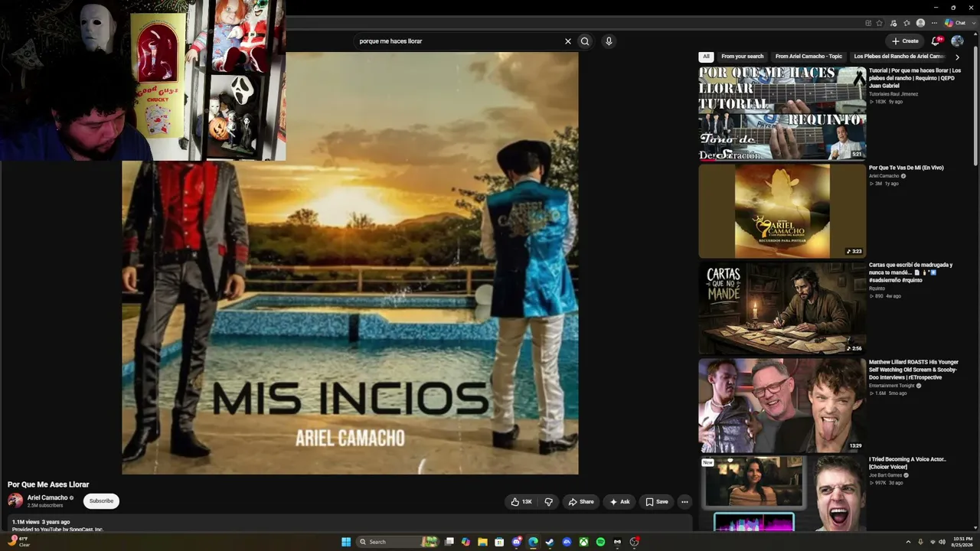Open the 'Matthew Lillard ROASTS' video title
Viewport: 980px width, 551px height.
point(913,370)
